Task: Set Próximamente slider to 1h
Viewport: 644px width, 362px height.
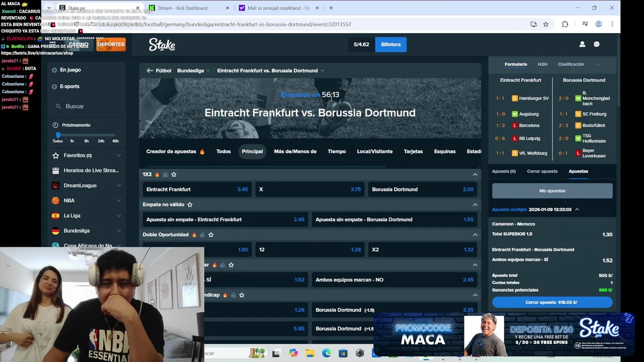Action: click(72, 141)
